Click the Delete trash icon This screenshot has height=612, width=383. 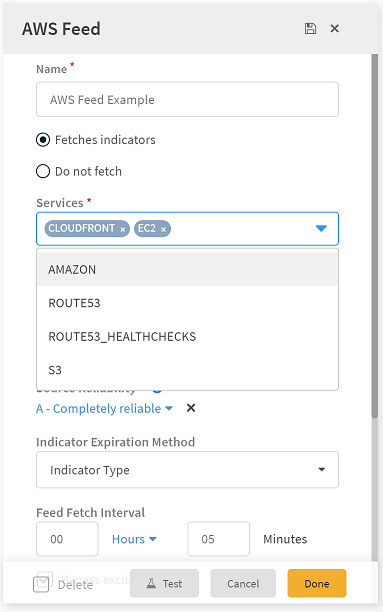click(x=41, y=584)
